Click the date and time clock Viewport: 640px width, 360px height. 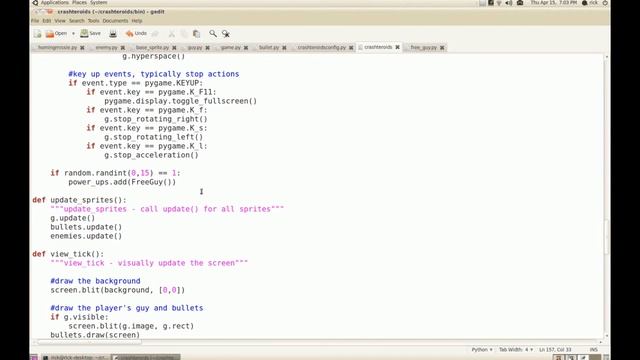pos(553,2)
